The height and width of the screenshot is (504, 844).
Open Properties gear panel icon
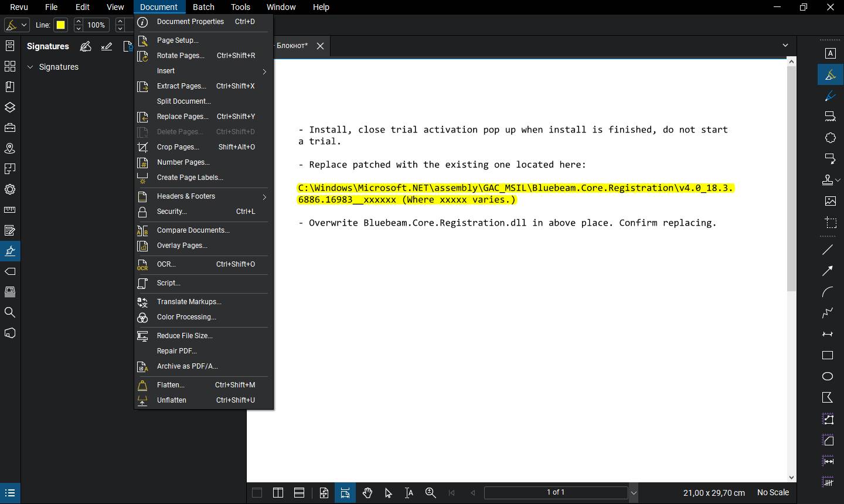(x=10, y=189)
